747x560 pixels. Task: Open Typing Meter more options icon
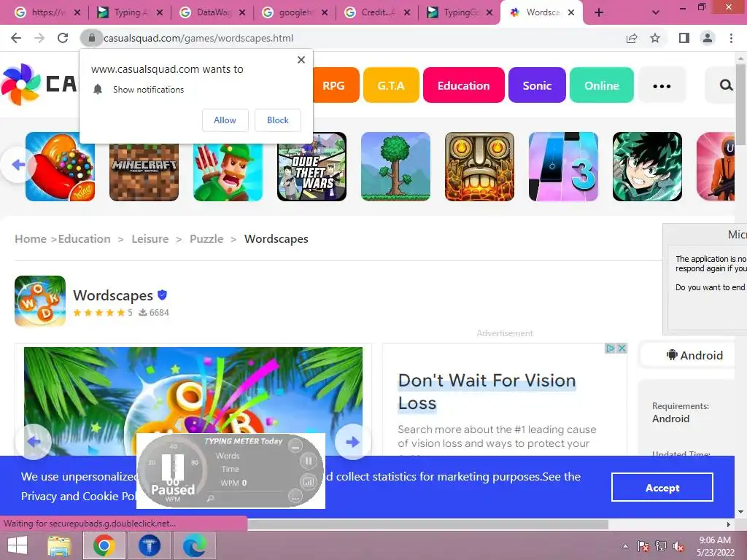[x=295, y=496]
